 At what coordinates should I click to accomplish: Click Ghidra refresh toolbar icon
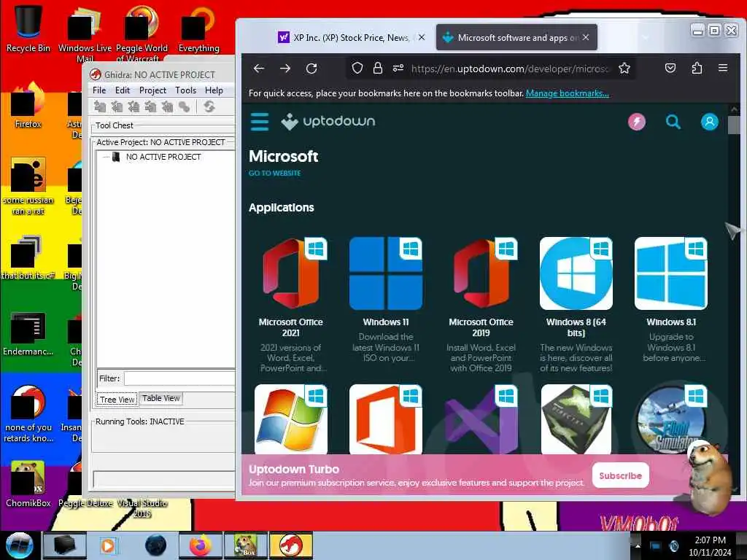pyautogui.click(x=209, y=106)
